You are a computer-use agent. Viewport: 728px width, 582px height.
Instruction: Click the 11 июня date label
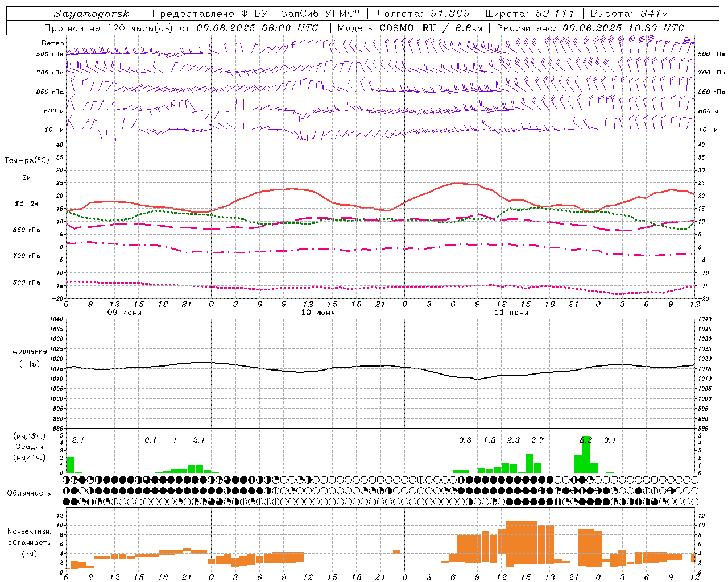coord(511,313)
